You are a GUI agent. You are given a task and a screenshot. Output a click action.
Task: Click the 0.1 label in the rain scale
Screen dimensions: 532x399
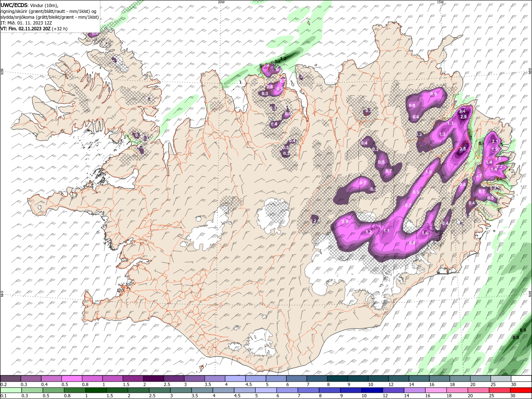click(3, 396)
